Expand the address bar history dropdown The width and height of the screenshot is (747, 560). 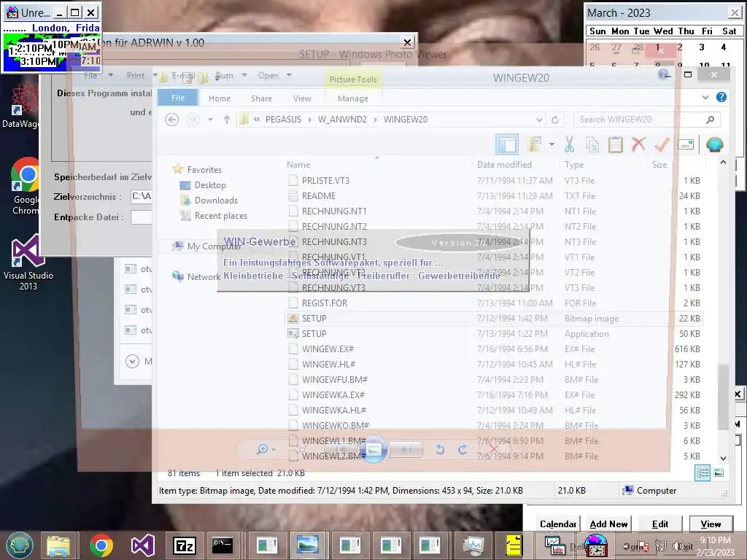(539, 120)
